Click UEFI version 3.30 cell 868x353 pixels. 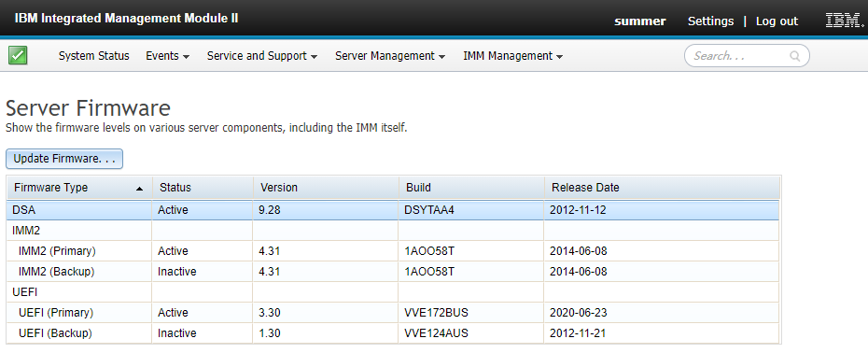pos(270,313)
